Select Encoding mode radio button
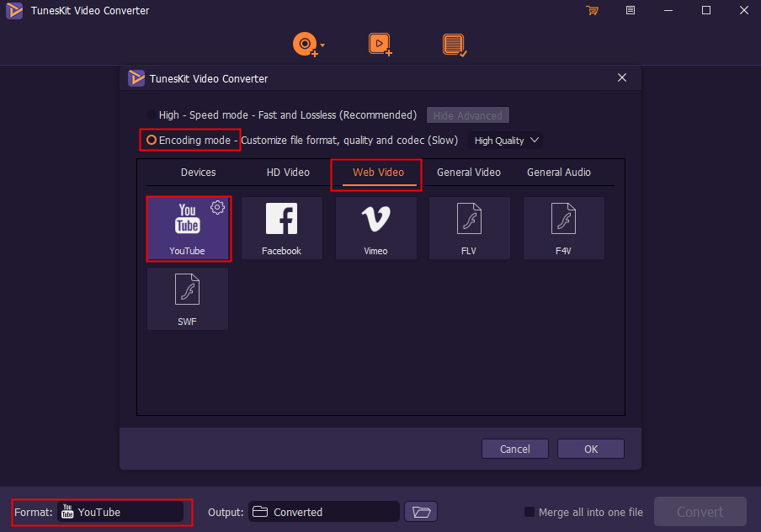The image size is (761, 532). pos(152,141)
